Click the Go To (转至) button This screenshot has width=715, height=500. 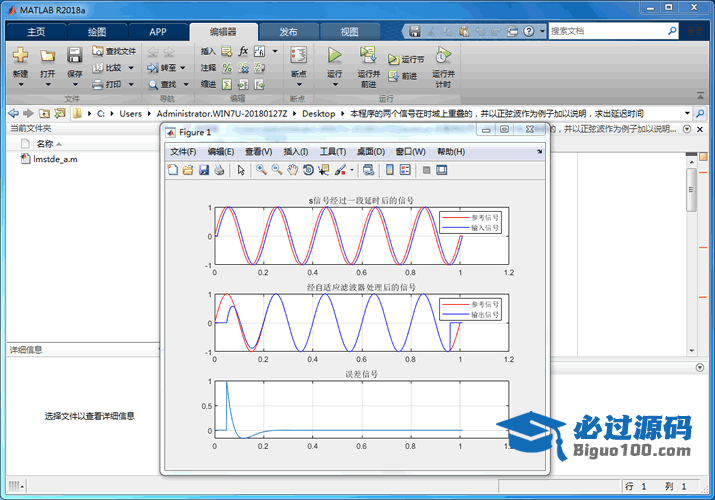tap(162, 68)
